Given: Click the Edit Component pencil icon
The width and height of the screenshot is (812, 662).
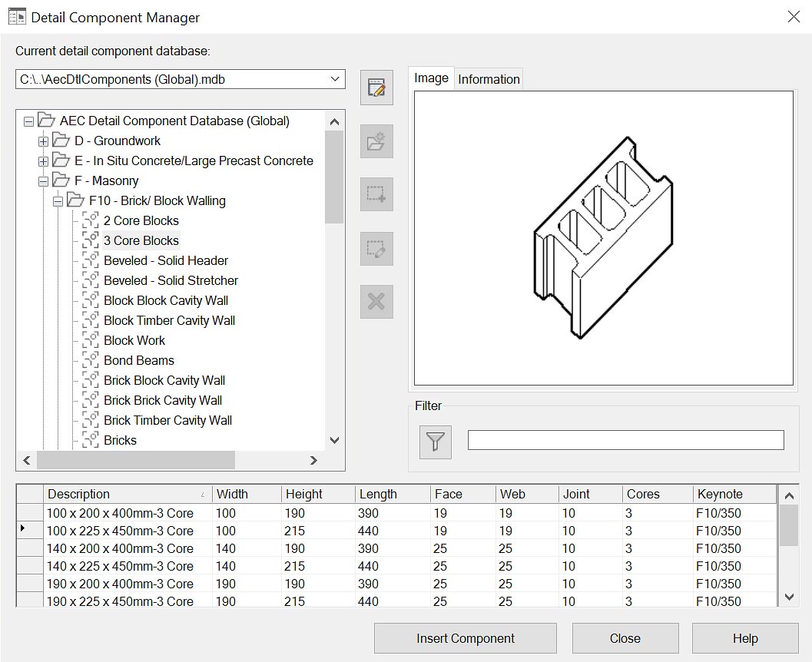Looking at the screenshot, I should click(x=376, y=249).
